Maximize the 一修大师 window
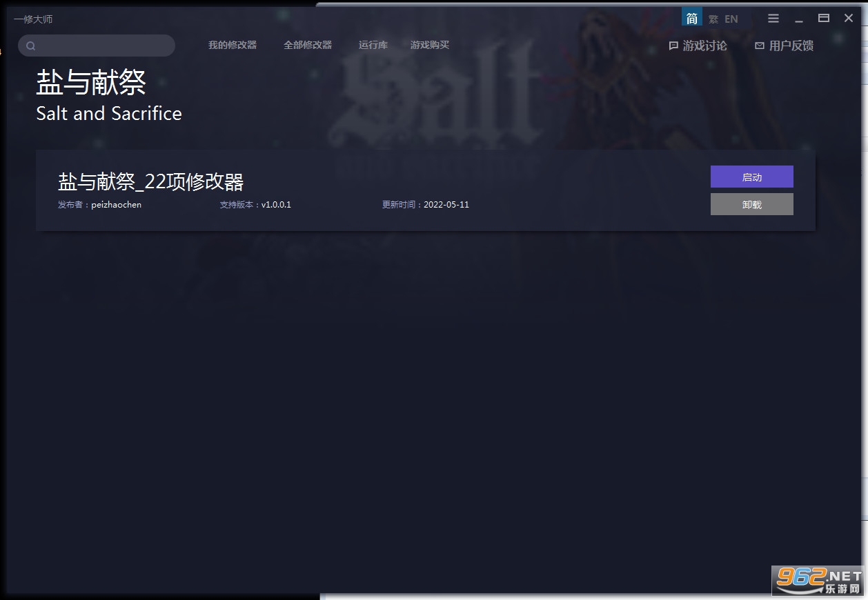 click(824, 19)
